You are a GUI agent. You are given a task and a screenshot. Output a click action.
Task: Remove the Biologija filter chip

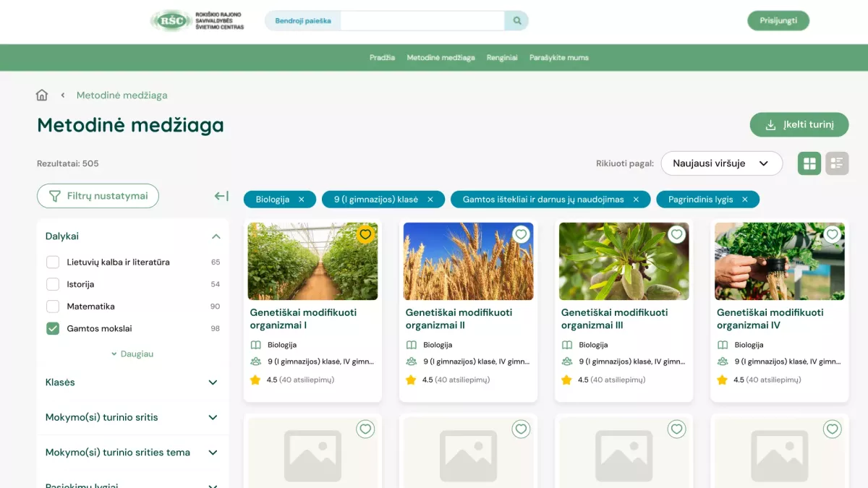[x=303, y=199]
